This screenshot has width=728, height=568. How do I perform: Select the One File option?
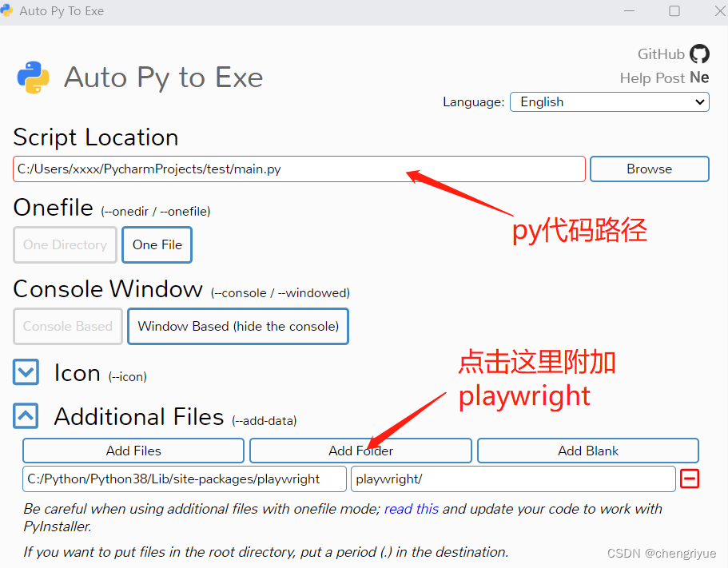157,244
